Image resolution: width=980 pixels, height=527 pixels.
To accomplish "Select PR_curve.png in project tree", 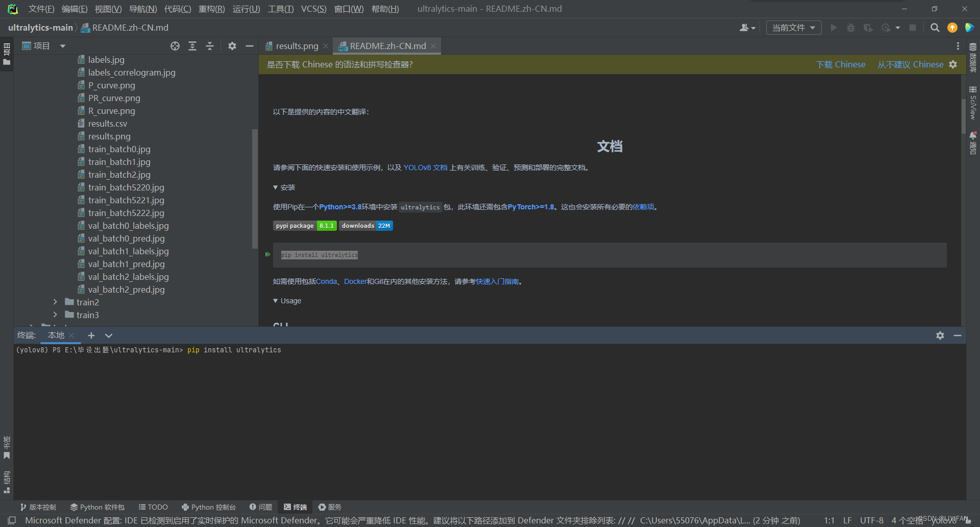I will [114, 98].
